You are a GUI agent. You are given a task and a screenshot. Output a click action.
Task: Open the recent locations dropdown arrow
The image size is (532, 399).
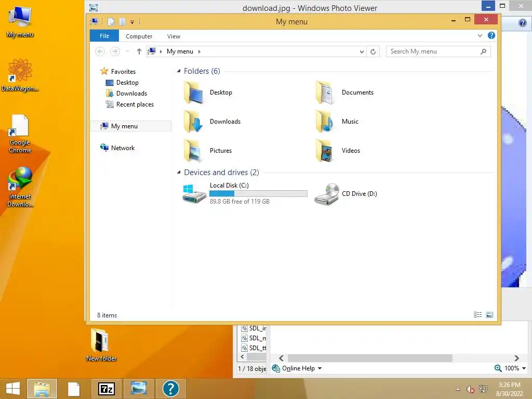[x=128, y=51]
